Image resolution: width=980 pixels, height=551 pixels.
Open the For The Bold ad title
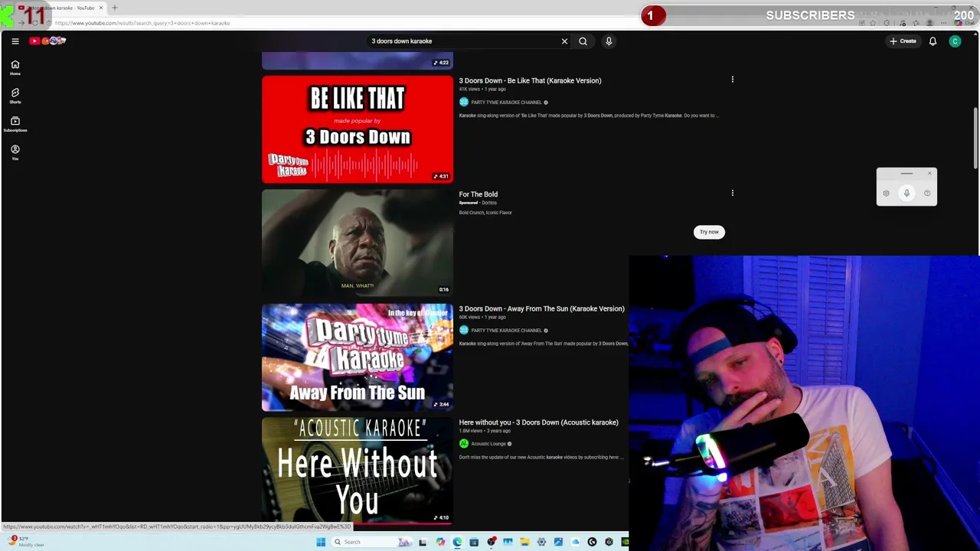click(478, 194)
